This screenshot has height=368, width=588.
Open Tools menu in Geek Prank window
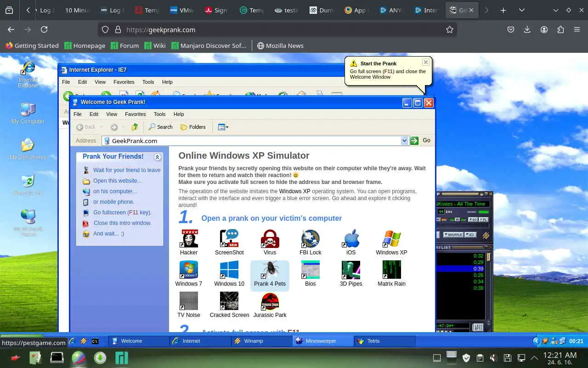click(159, 114)
